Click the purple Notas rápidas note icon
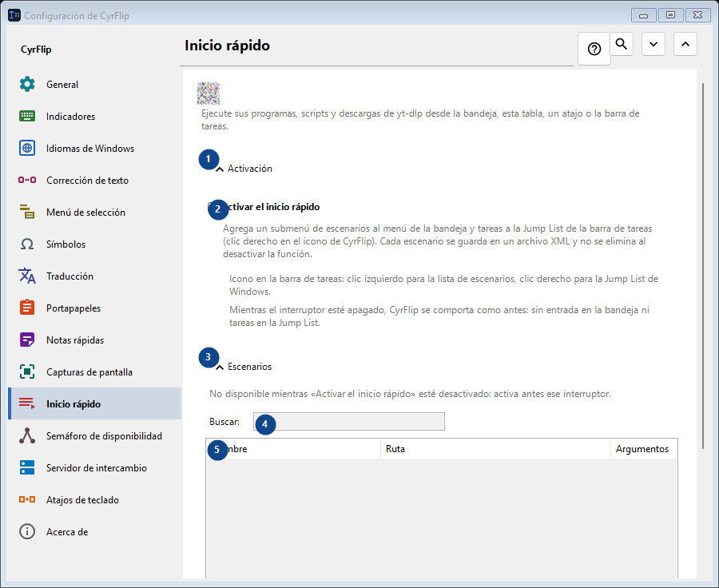Image resolution: width=719 pixels, height=588 pixels. (27, 340)
